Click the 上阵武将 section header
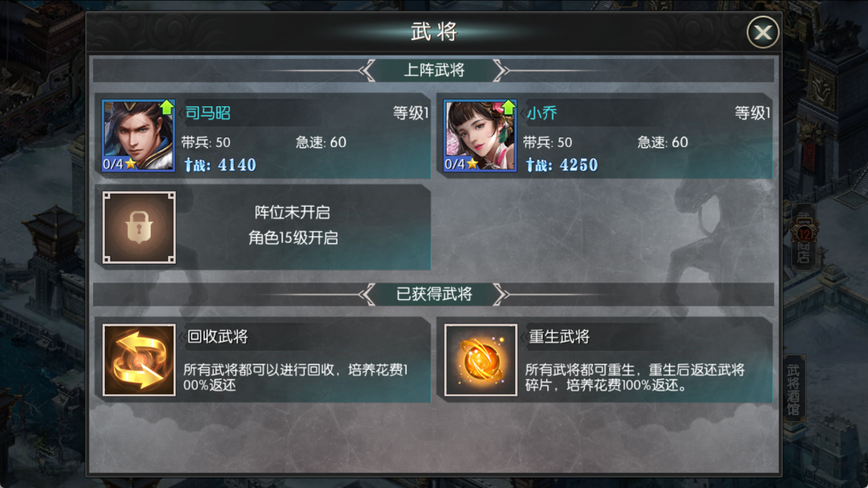The height and width of the screenshot is (488, 868). click(434, 70)
